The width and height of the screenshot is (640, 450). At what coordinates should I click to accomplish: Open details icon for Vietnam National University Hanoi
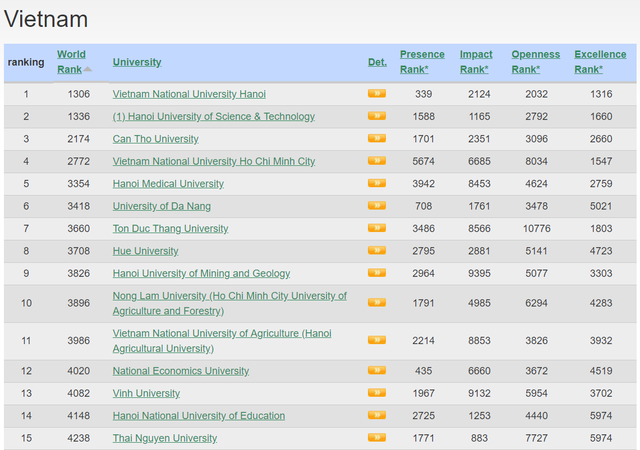(376, 94)
